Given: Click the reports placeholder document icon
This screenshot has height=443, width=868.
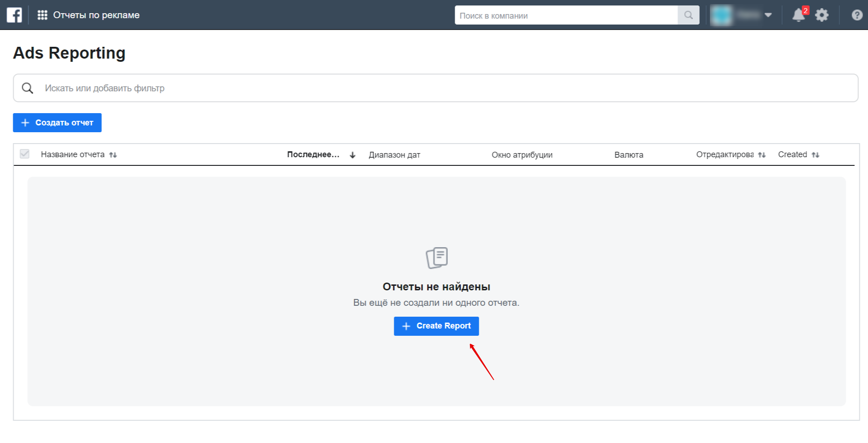Looking at the screenshot, I should coord(436,257).
